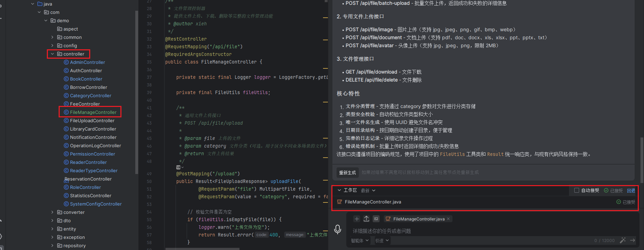
Task: Click the 已接受 status in the 工作区 header
Action: [613, 191]
